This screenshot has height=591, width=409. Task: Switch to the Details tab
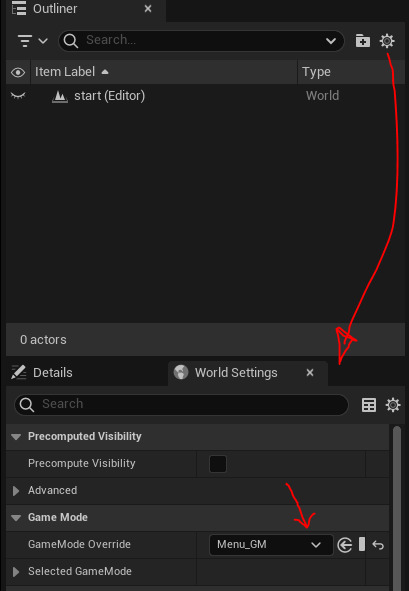42,373
